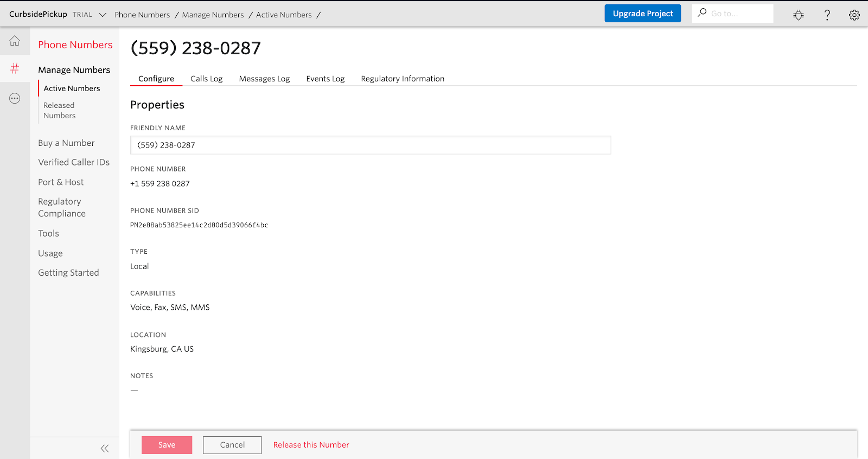Click the Voice, Fax, SMS, MMS capabilities text
The image size is (868, 459).
[x=170, y=307]
